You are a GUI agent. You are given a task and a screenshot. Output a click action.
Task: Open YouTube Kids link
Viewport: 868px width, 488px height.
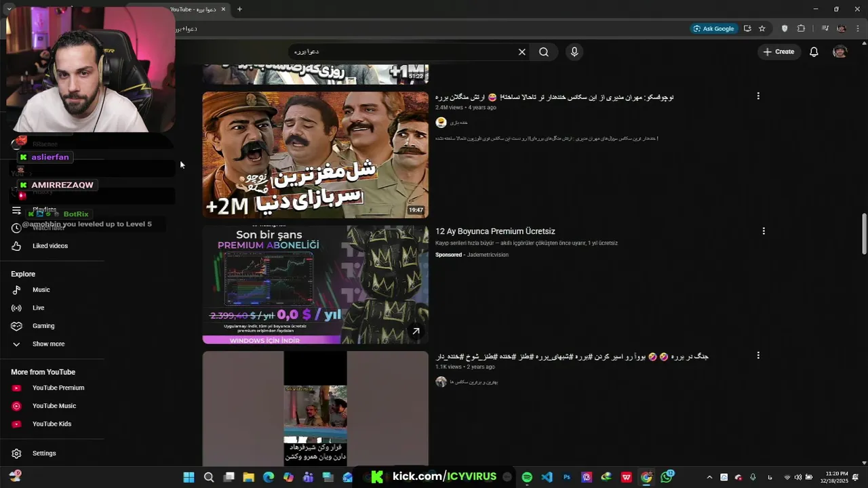click(x=52, y=424)
